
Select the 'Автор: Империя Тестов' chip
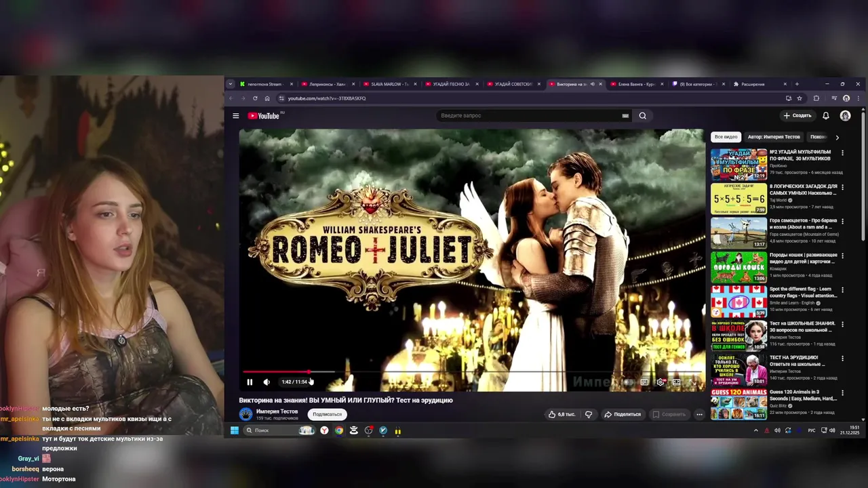click(774, 137)
